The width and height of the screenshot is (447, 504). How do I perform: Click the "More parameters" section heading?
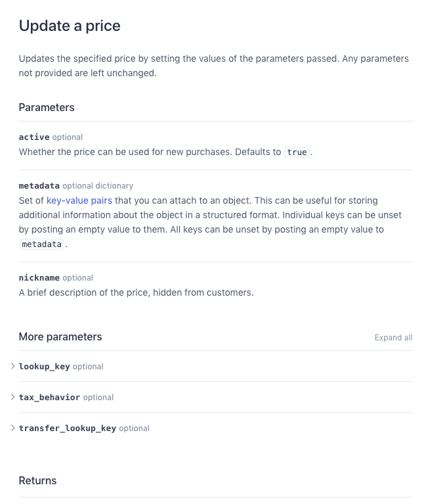pyautogui.click(x=60, y=336)
